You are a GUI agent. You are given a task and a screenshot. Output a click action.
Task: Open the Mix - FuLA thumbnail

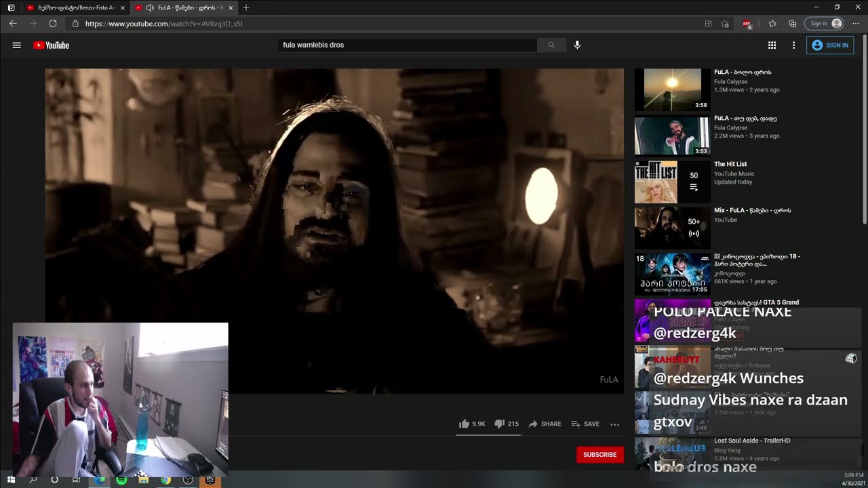pyautogui.click(x=672, y=227)
